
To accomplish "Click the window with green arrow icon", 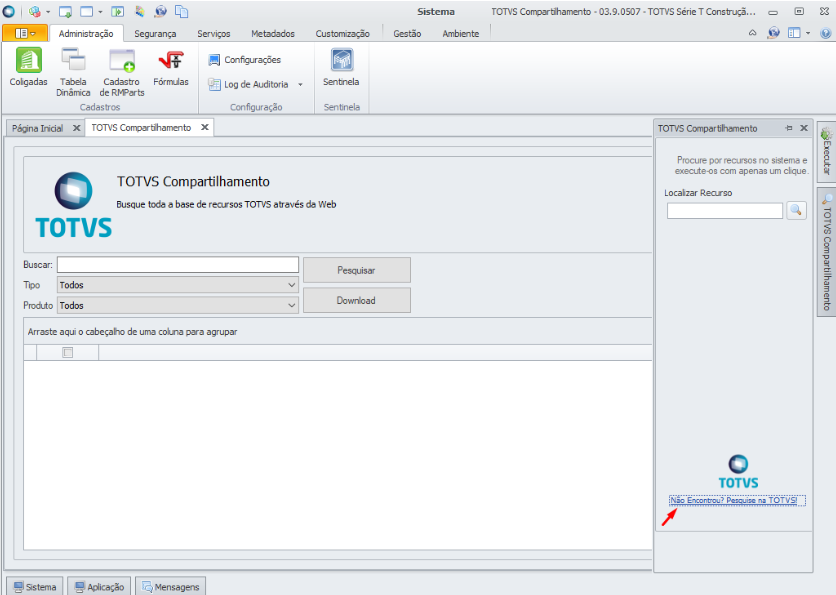I will tap(66, 12).
